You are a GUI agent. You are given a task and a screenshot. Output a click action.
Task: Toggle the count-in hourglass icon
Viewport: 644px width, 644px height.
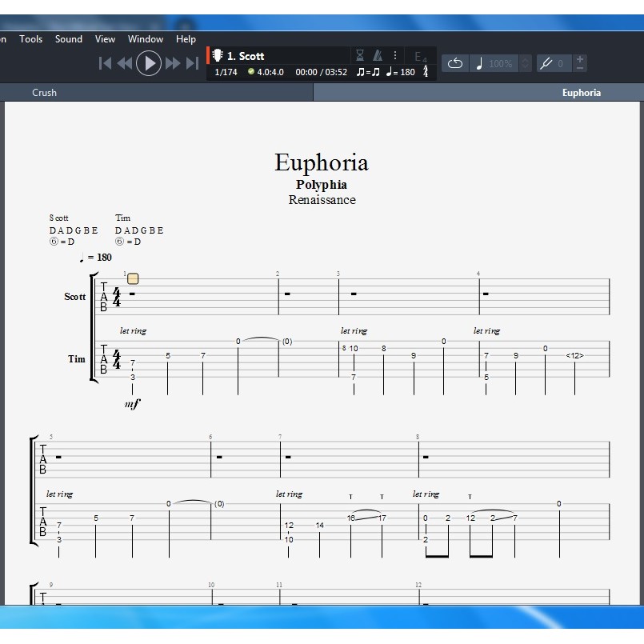(360, 55)
